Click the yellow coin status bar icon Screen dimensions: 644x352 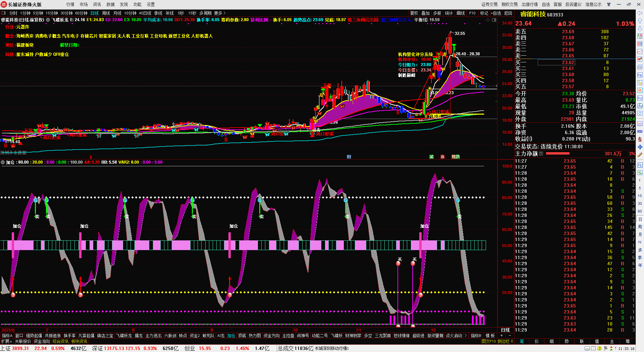[x=599, y=349]
